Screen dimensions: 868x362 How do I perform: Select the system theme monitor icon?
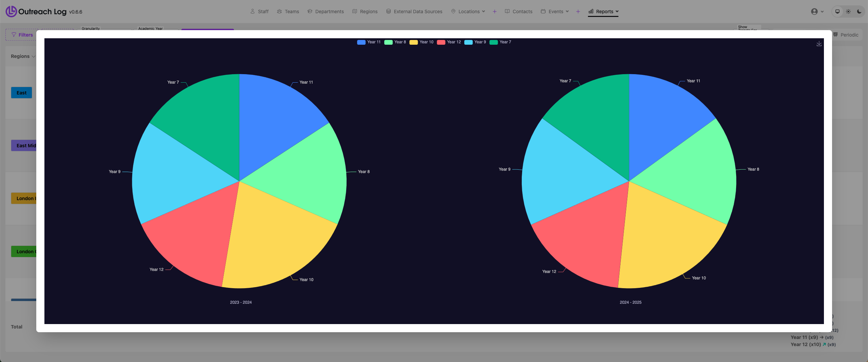837,12
